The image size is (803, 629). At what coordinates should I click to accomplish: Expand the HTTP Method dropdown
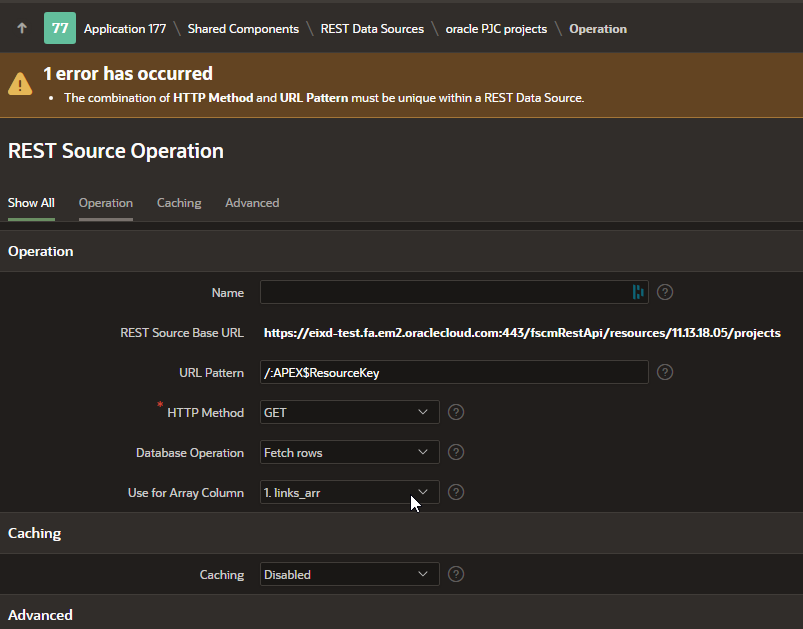[x=349, y=412]
